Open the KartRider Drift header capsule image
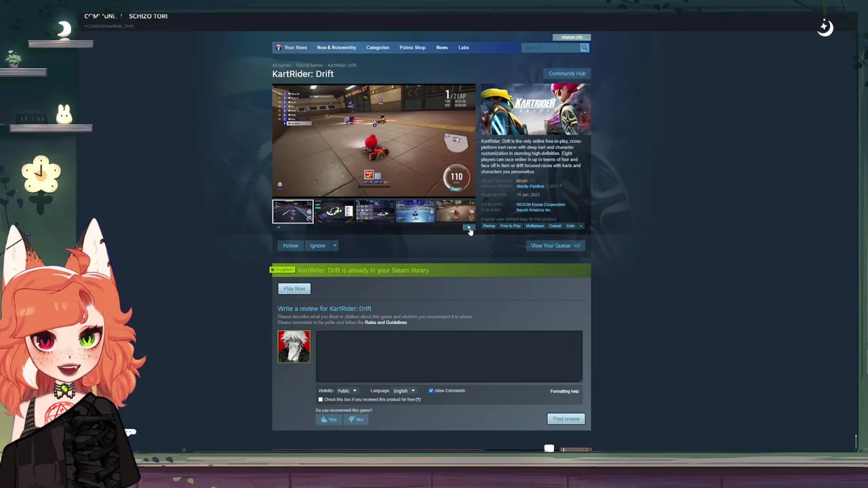 535,110
